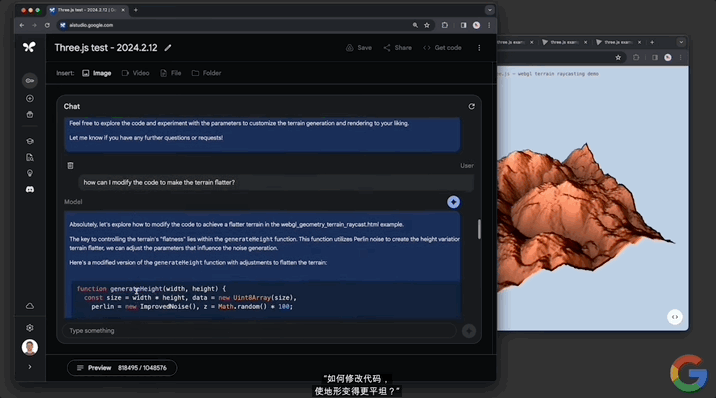The height and width of the screenshot is (398, 716).
Task: Open settings gear in sidebar
Action: 30,328
